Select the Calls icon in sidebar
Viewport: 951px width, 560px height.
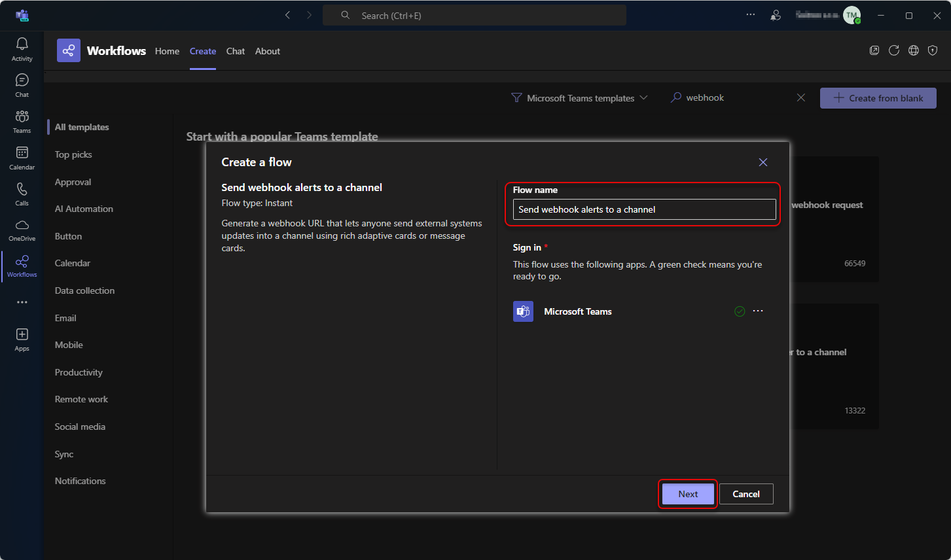(22, 193)
